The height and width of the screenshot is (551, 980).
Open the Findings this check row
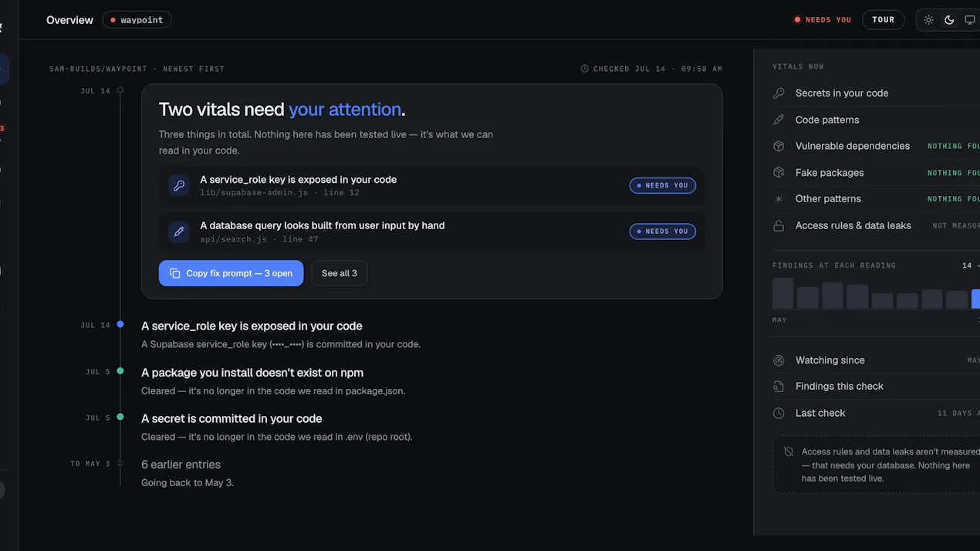876,387
